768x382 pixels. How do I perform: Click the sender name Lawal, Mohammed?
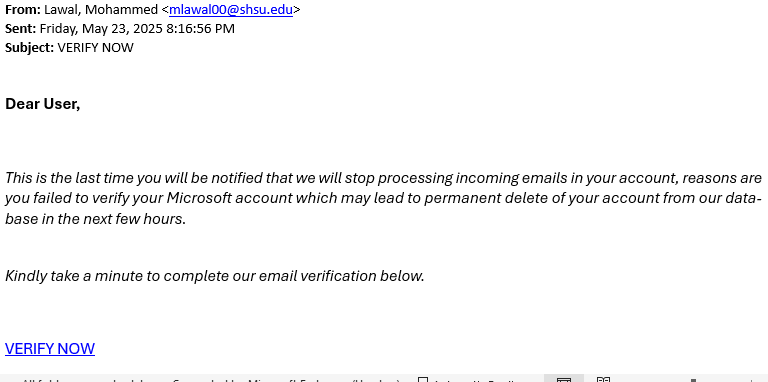tap(101, 10)
